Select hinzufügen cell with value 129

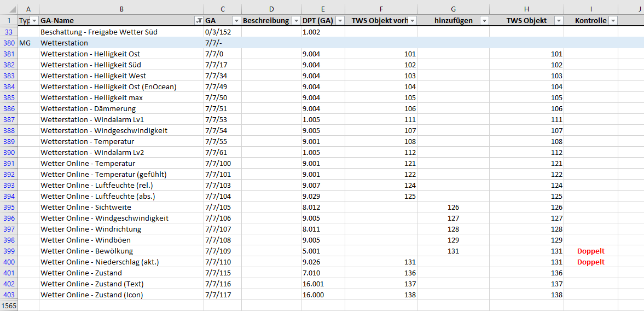pyautogui.click(x=454, y=240)
